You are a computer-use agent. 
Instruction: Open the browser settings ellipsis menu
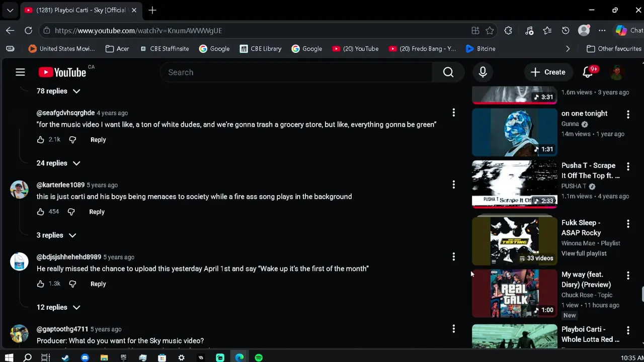coord(602,31)
